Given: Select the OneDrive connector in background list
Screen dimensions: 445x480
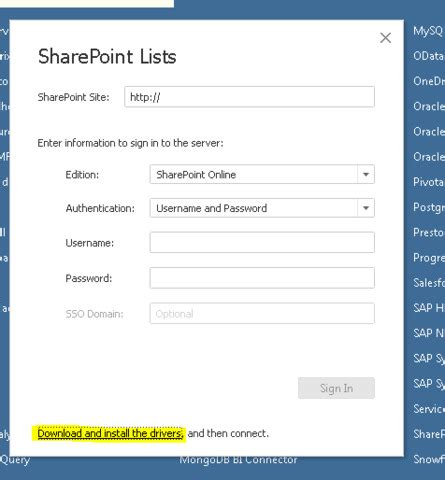Looking at the screenshot, I should tap(429, 81).
